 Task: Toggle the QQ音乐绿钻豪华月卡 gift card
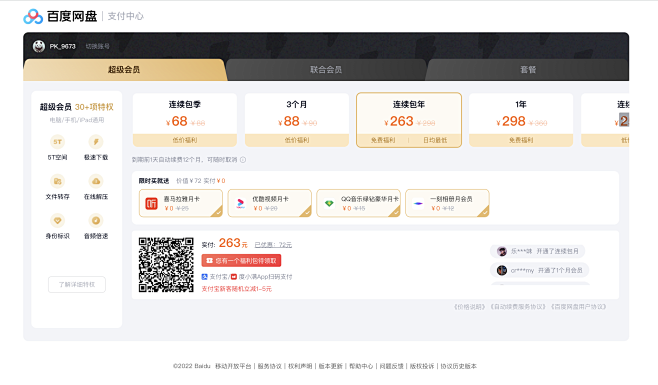tap(358, 203)
